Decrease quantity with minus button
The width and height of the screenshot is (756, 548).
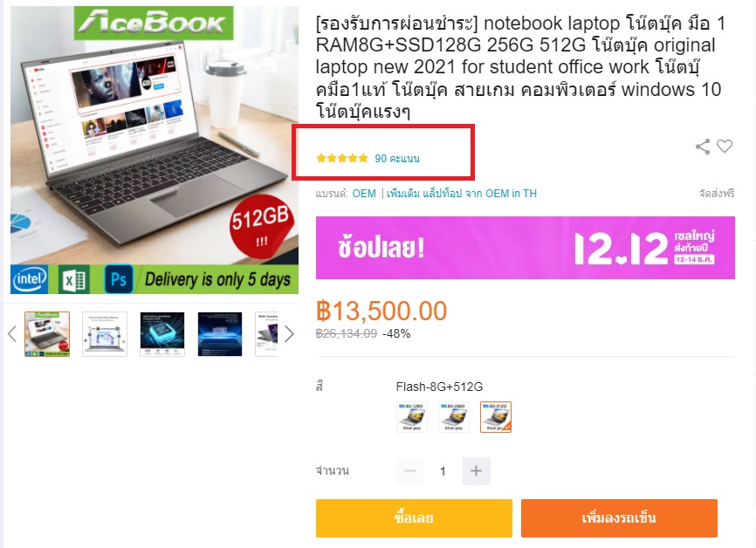pos(410,471)
